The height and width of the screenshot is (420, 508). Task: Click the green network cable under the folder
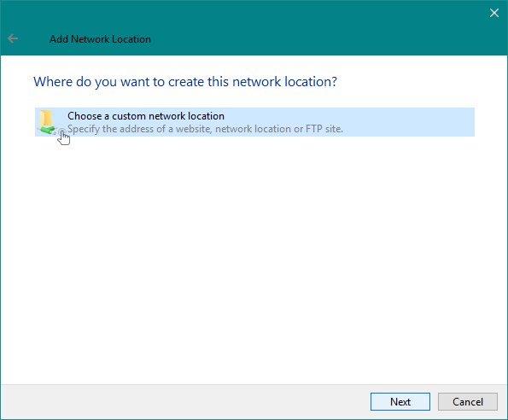coord(47,130)
